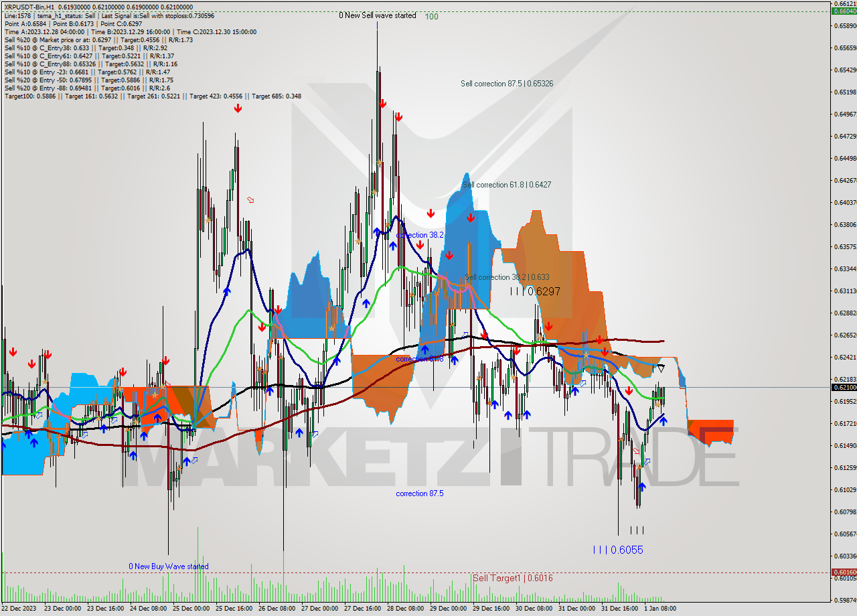Click the 0.6079 price axis label
The image size is (857, 616).
pos(845,512)
